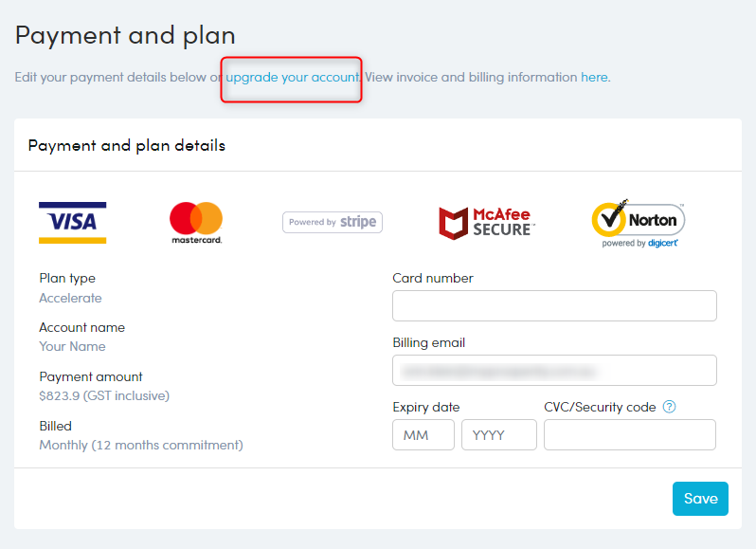Click the Accelerate plan type value
Screen dimensions: 756x549
(x=70, y=298)
